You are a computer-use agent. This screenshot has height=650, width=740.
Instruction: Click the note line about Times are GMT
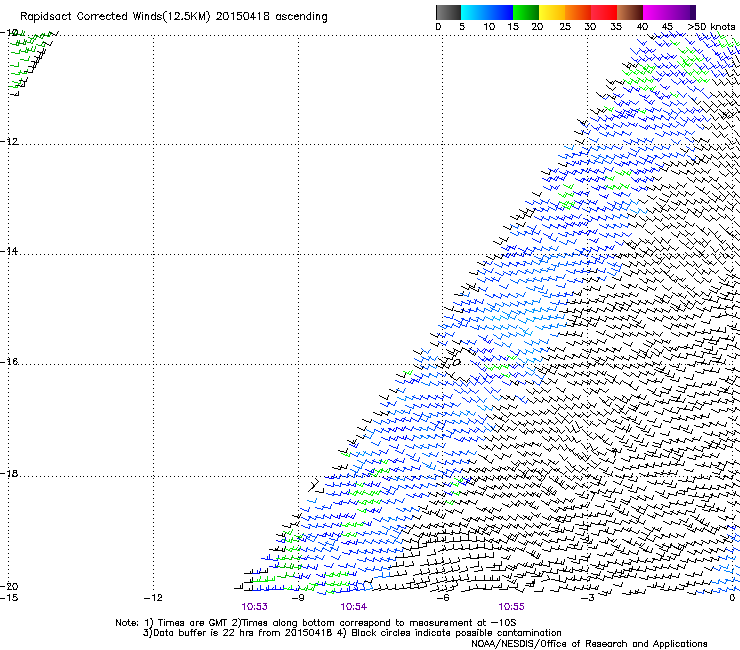(x=316, y=623)
